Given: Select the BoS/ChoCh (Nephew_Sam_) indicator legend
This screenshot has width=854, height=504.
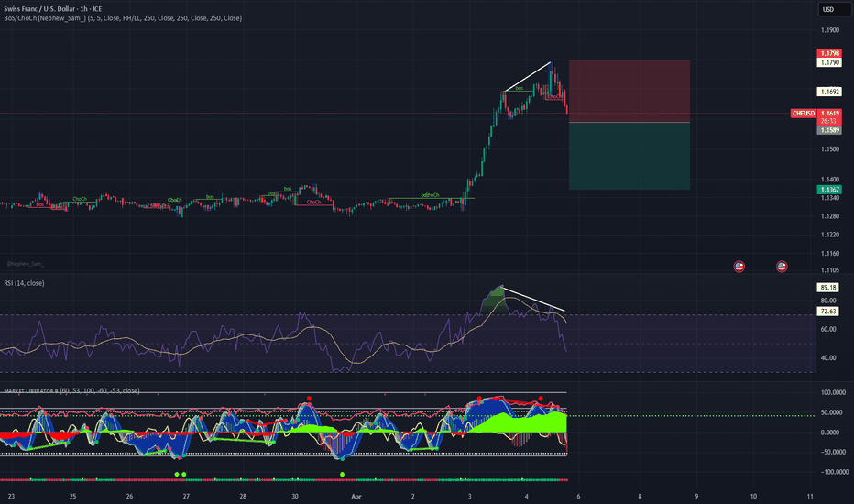Looking at the screenshot, I should 123,18.
